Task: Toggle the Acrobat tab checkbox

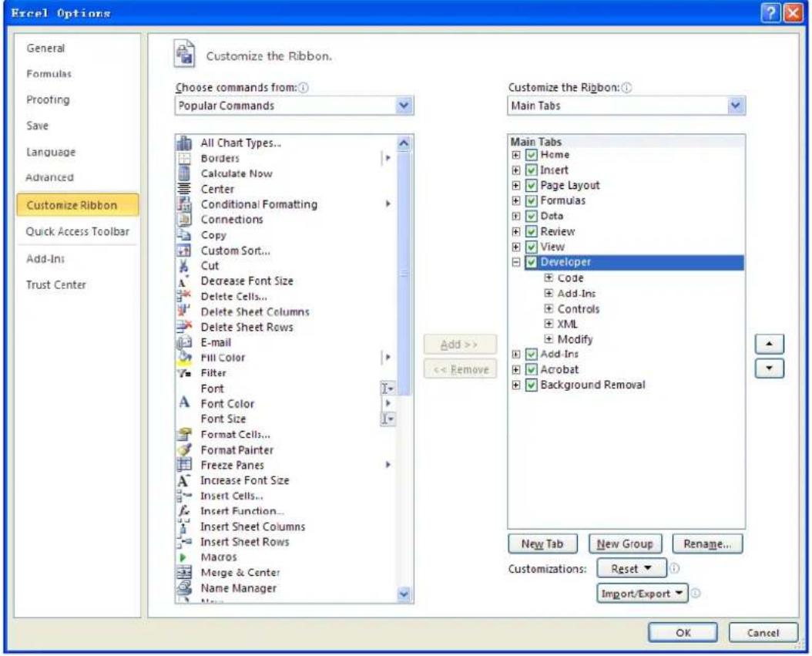Action: coord(531,369)
